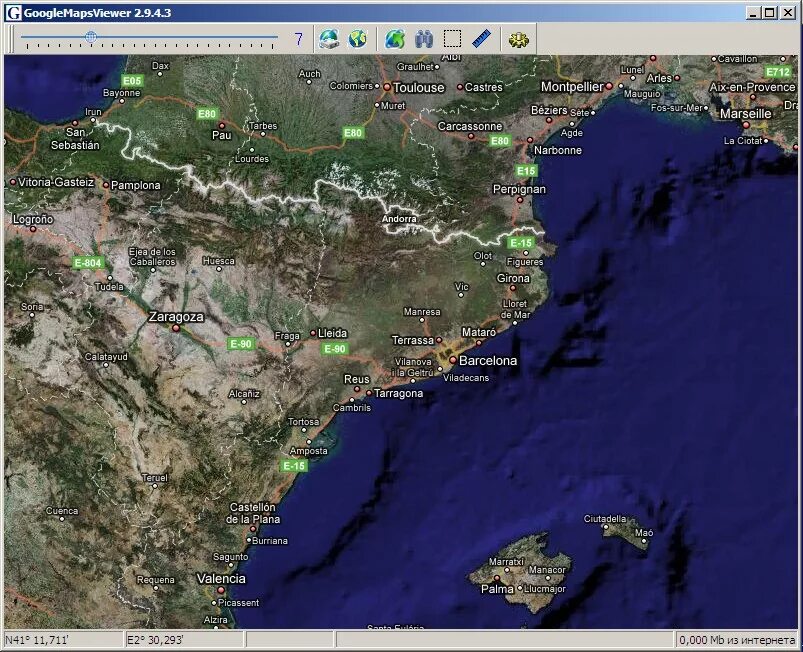
Task: Click the Girona city label
Action: point(513,278)
